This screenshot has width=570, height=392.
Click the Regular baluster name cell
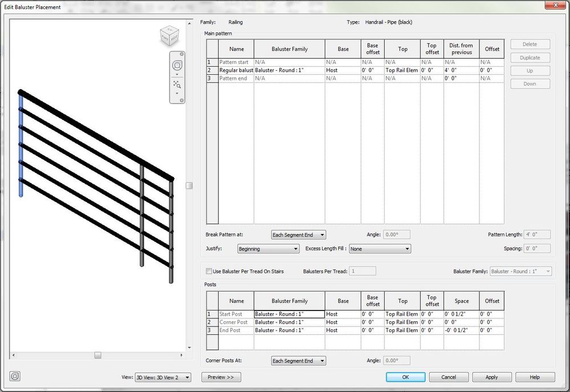[236, 70]
